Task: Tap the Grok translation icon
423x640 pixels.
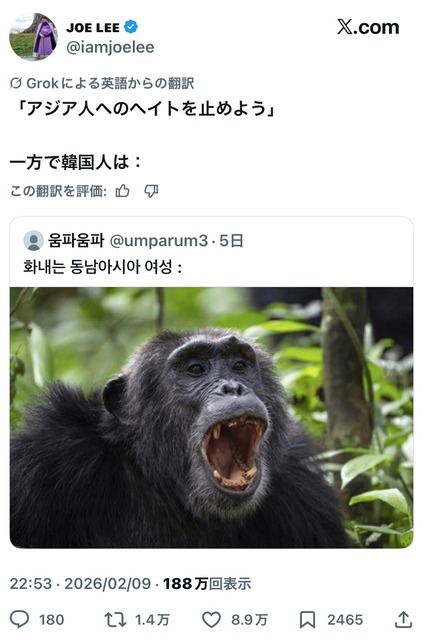Action: (x=16, y=84)
